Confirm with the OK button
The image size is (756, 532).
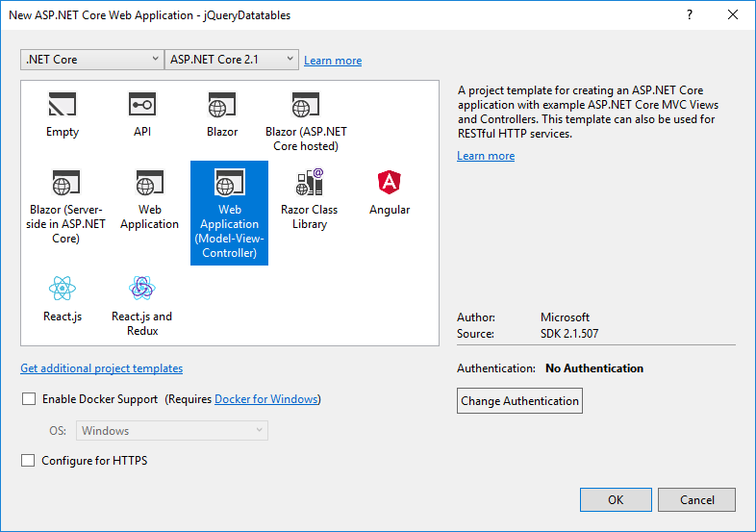click(x=616, y=499)
